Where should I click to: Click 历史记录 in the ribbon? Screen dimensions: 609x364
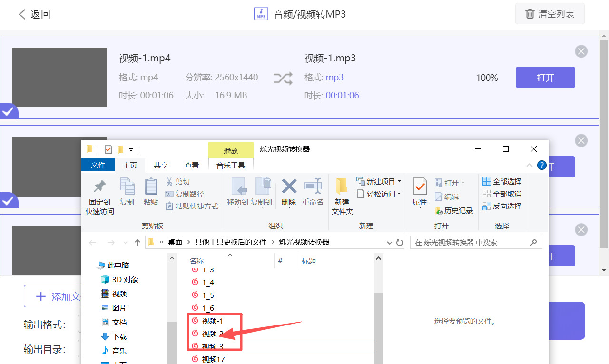tap(454, 210)
